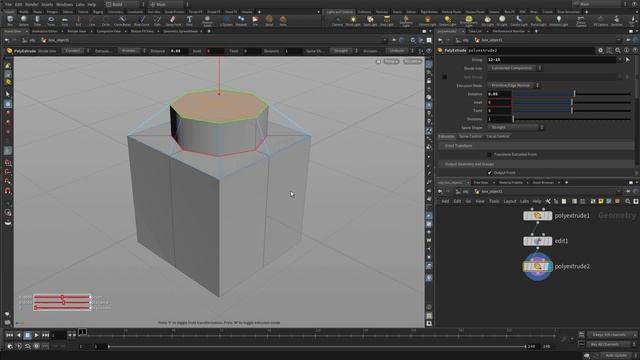Screen dimensions: 640x360
Task: Open the Spine Shape dropdown in viewport bar
Action: [343, 51]
